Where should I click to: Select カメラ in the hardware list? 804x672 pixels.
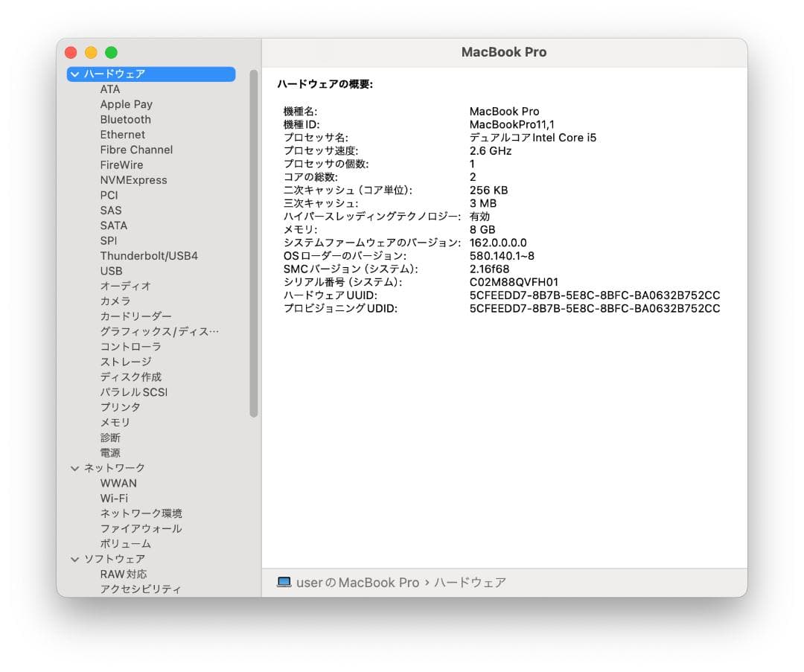click(117, 301)
